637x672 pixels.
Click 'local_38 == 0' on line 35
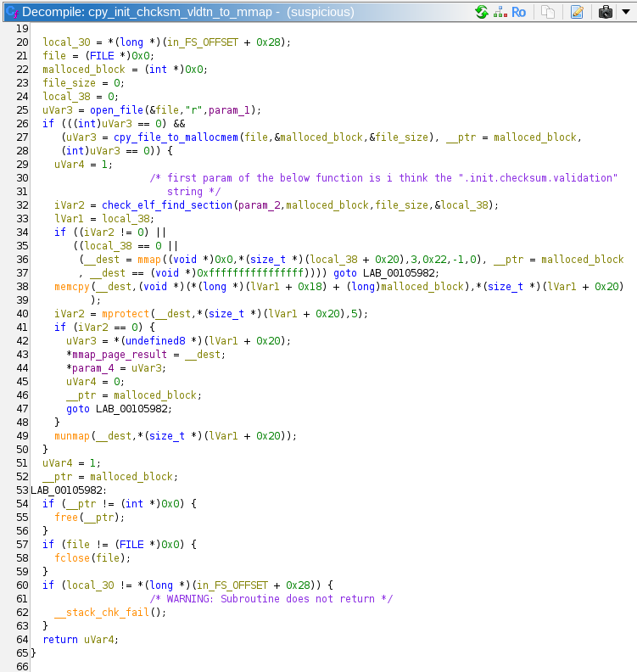coord(123,245)
